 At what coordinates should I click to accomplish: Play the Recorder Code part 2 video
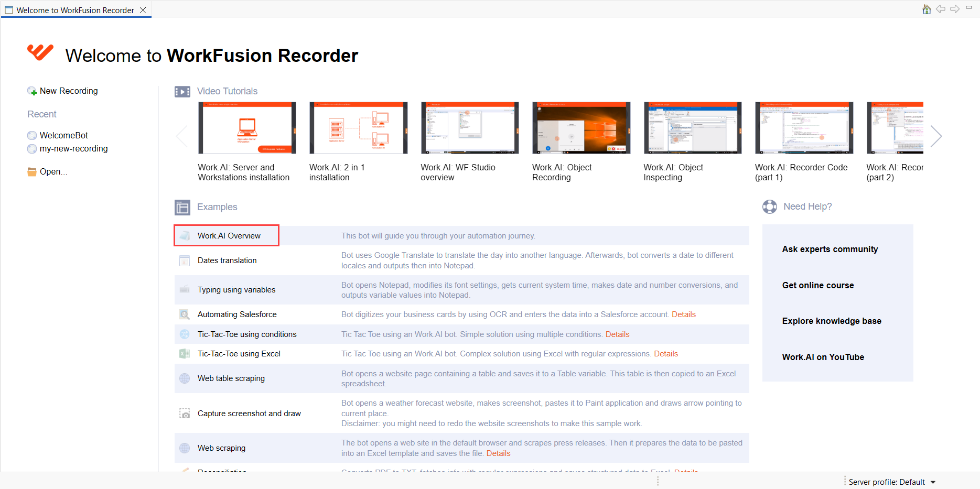(x=895, y=128)
